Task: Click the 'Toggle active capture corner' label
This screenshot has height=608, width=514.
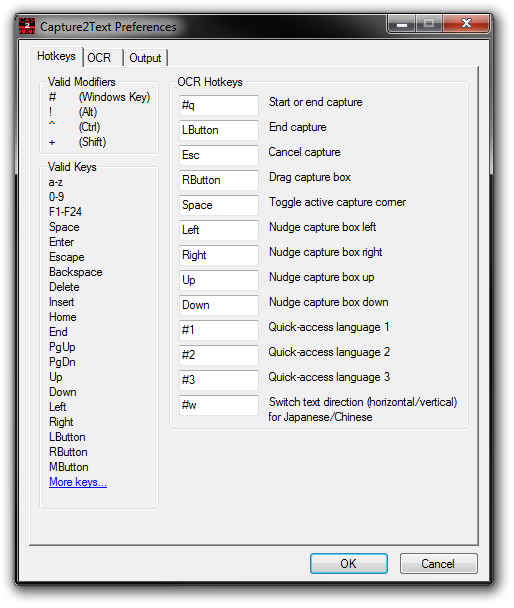Action: pos(337,202)
